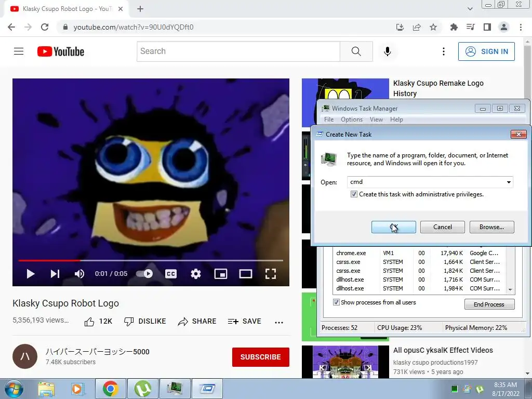532x399 pixels.
Task: Click the SIGN IN button
Action: (x=486, y=51)
